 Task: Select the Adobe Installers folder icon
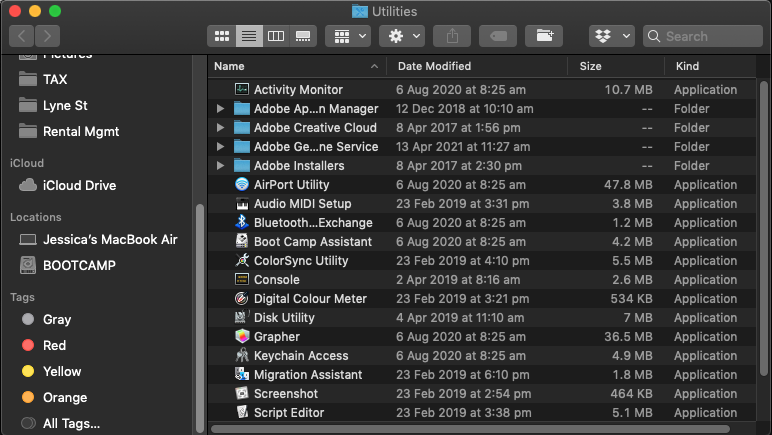point(242,166)
